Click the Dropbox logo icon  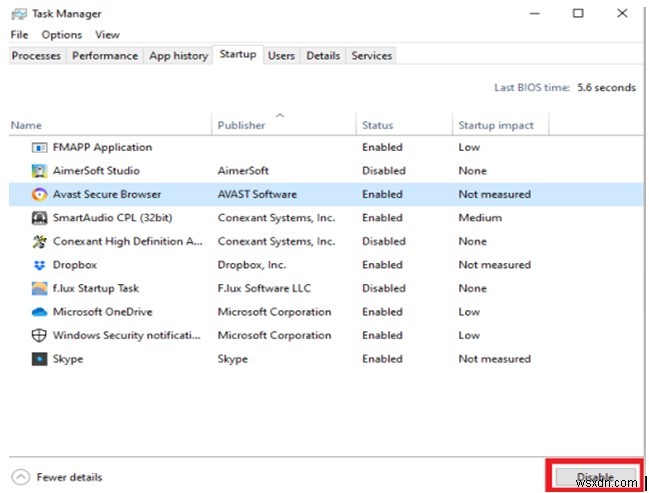coord(39,265)
